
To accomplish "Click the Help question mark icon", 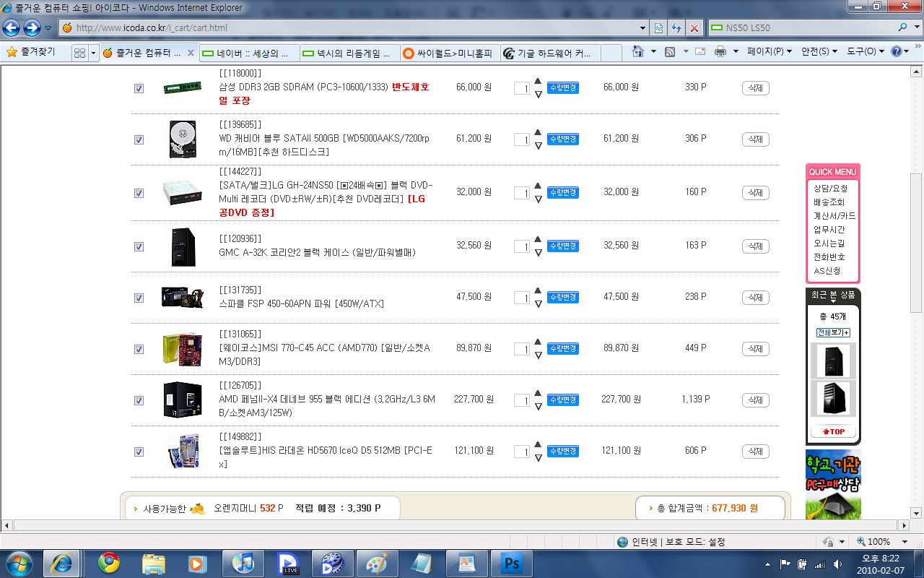I will pos(897,52).
